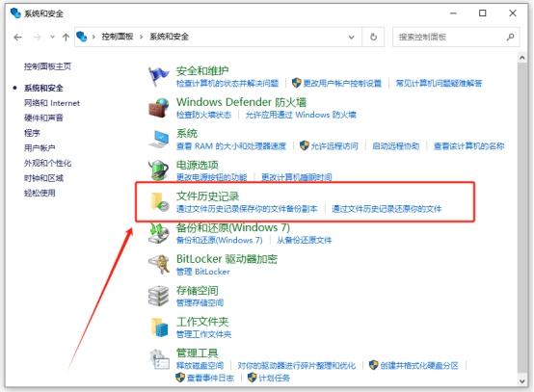534x392 pixels.
Task: Select 网络和 Internet in the sidebar
Action: [52, 103]
